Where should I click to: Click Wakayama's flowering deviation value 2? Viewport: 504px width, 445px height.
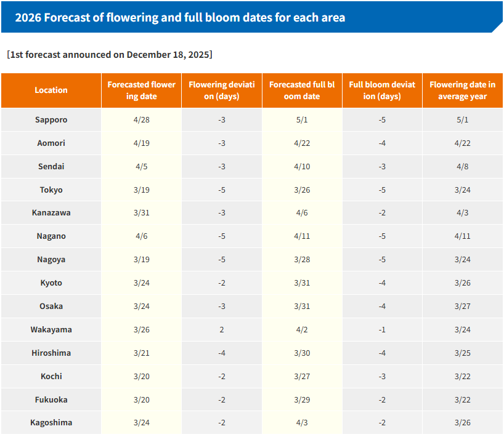[x=222, y=330]
